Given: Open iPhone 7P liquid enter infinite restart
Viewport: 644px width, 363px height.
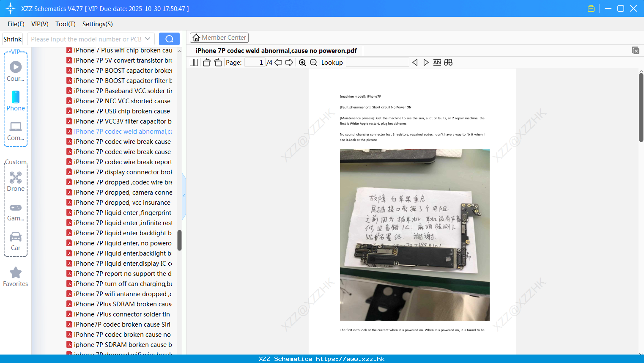Looking at the screenshot, I should (120, 223).
